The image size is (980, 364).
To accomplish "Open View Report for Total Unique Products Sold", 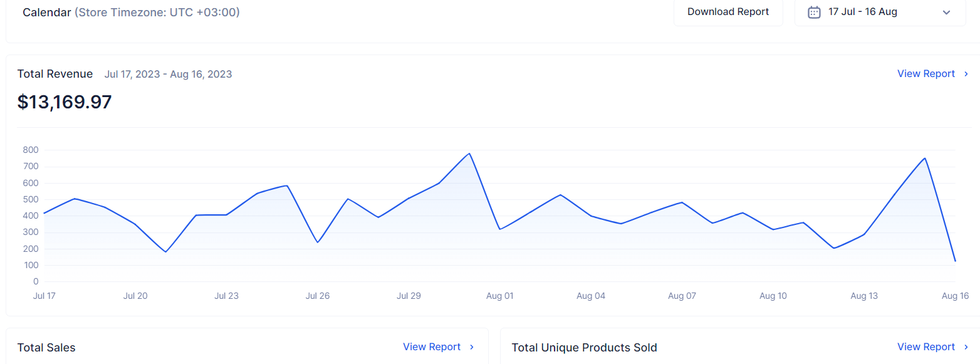I will [x=926, y=346].
